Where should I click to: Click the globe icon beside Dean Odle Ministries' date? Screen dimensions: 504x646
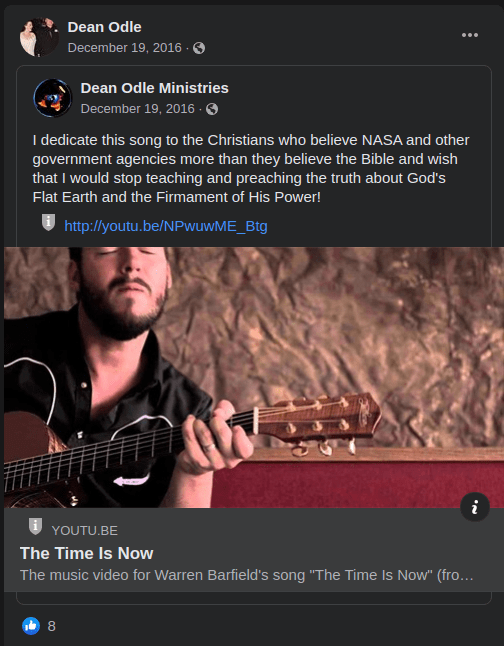coord(212,109)
